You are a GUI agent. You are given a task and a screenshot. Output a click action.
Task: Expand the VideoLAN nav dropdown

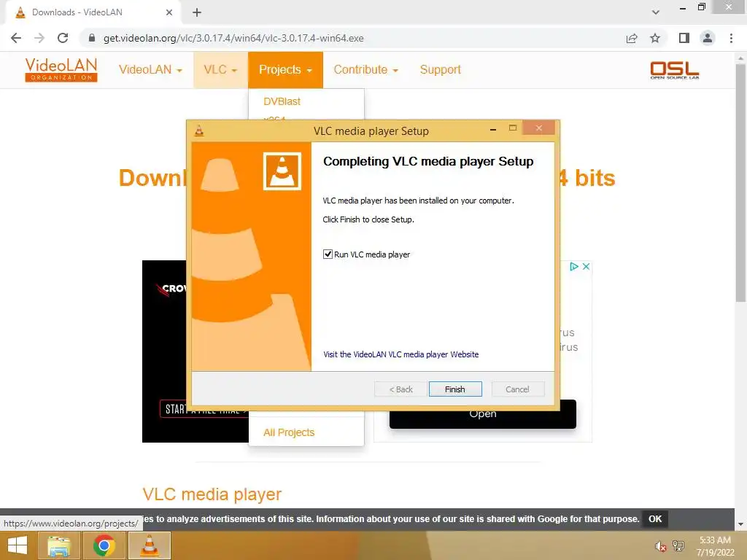150,69
